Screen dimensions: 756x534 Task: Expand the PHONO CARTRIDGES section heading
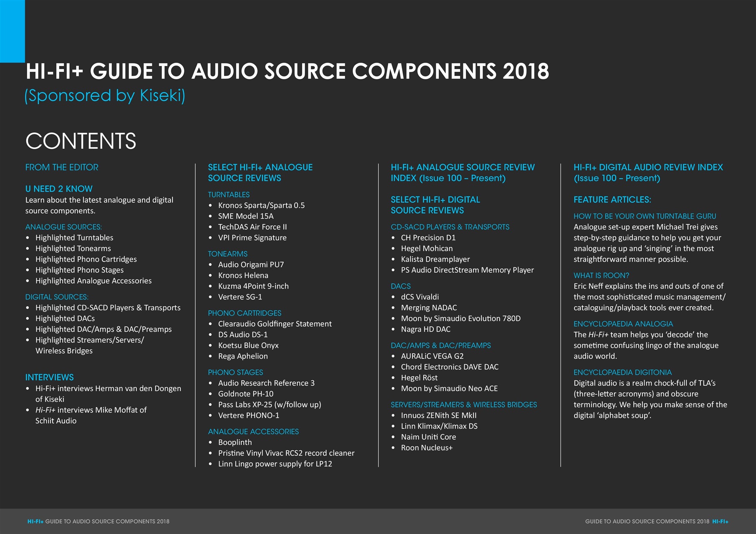245,313
